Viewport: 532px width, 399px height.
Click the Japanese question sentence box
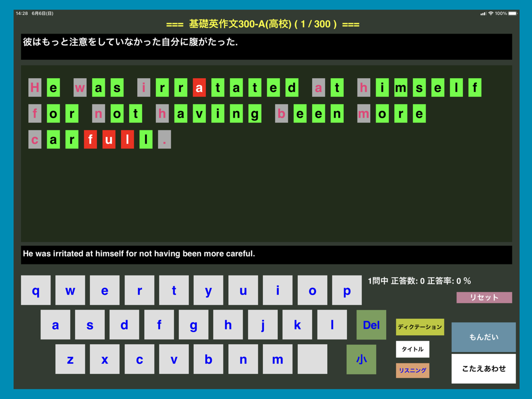(267, 46)
